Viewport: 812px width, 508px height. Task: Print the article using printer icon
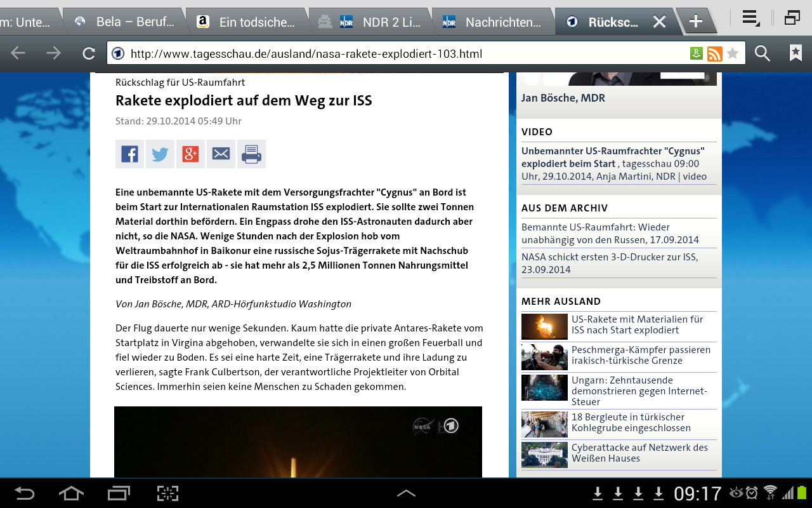(x=251, y=154)
